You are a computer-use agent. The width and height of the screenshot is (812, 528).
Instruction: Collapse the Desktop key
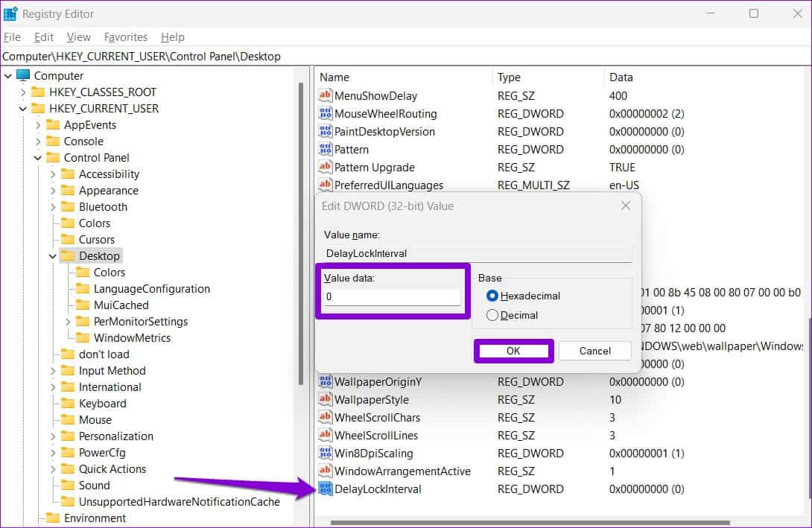[53, 256]
